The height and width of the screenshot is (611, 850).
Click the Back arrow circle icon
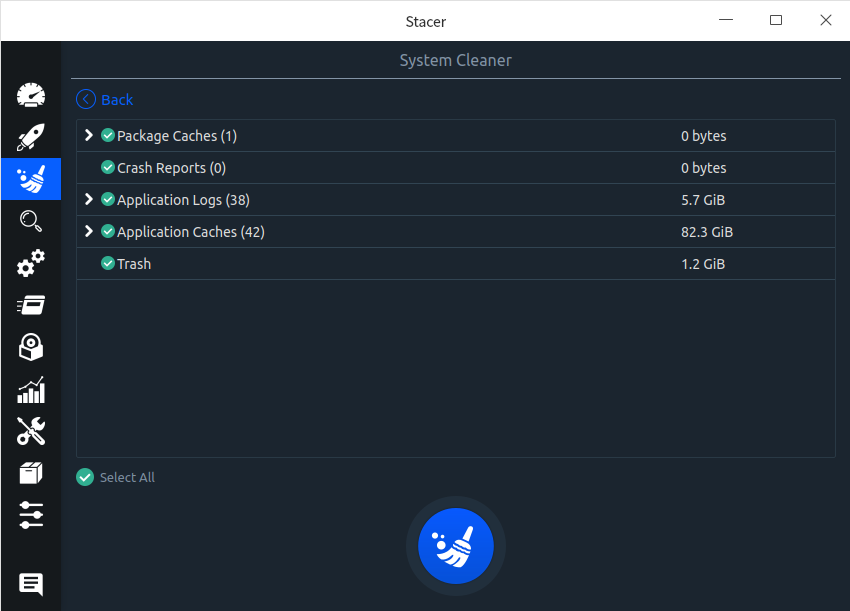(86, 99)
